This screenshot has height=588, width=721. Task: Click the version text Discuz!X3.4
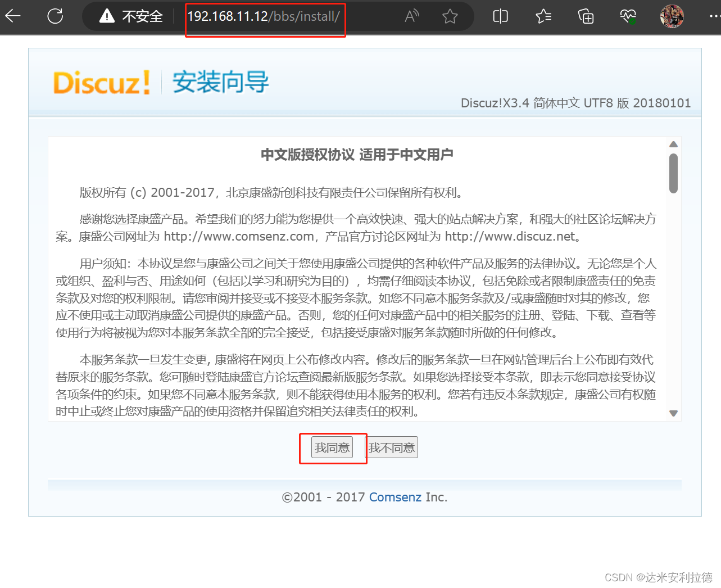click(495, 103)
